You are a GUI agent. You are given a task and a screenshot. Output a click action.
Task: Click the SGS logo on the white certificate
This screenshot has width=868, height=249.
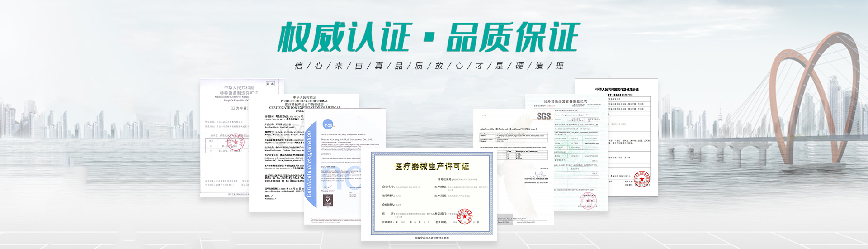[543, 116]
